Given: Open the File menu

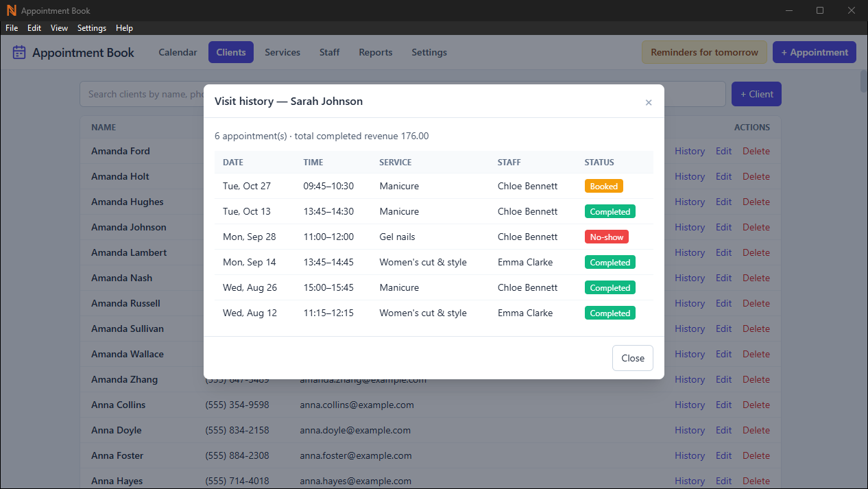Looking at the screenshot, I should 12,28.
